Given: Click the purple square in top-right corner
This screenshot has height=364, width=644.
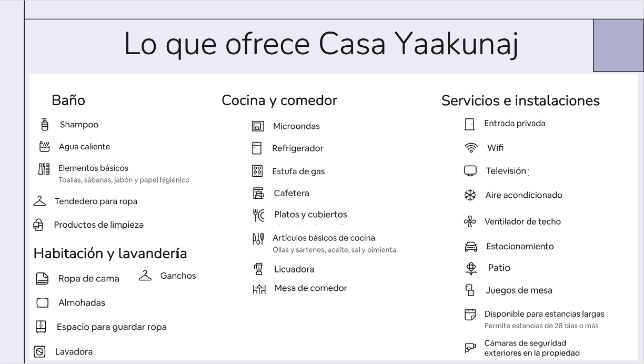Looking at the screenshot, I should tap(618, 45).
